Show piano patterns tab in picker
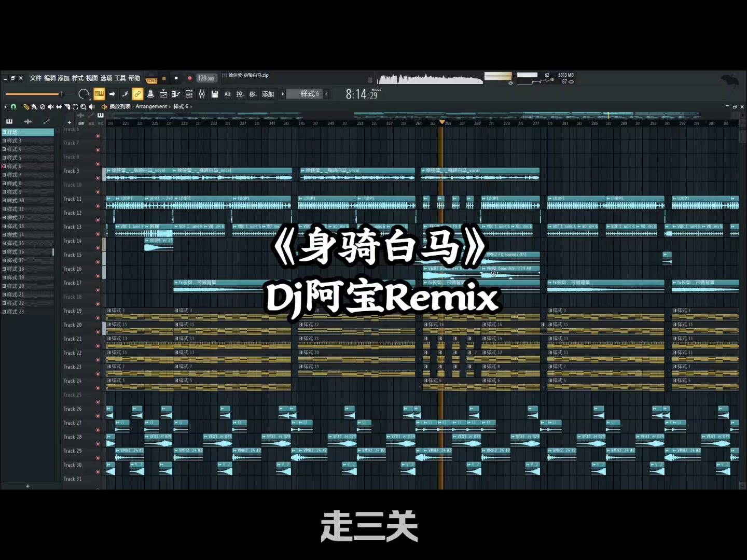Image resolution: width=747 pixels, height=560 pixels. pyautogui.click(x=9, y=121)
